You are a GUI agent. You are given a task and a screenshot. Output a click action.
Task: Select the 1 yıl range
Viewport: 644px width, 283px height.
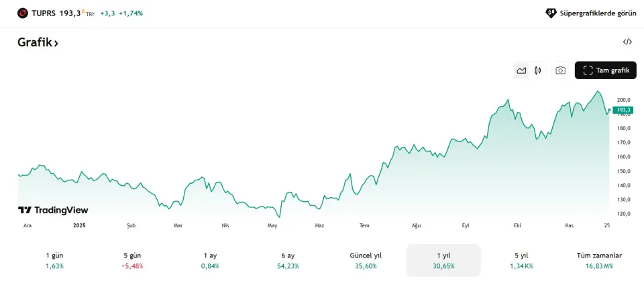(x=443, y=260)
